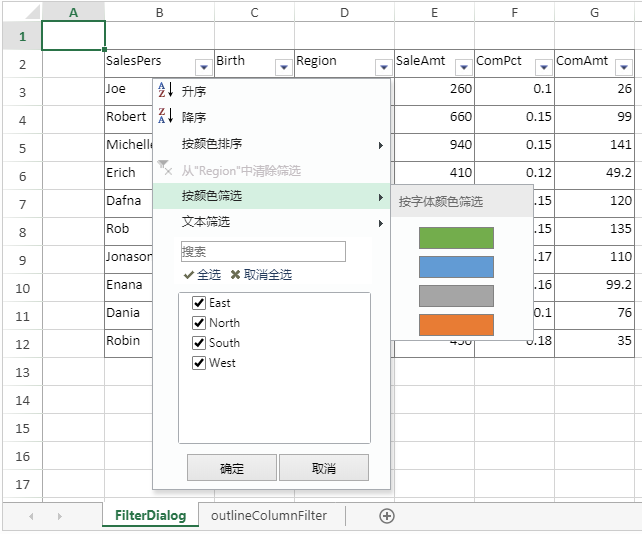Select column A header

pyautogui.click(x=74, y=12)
